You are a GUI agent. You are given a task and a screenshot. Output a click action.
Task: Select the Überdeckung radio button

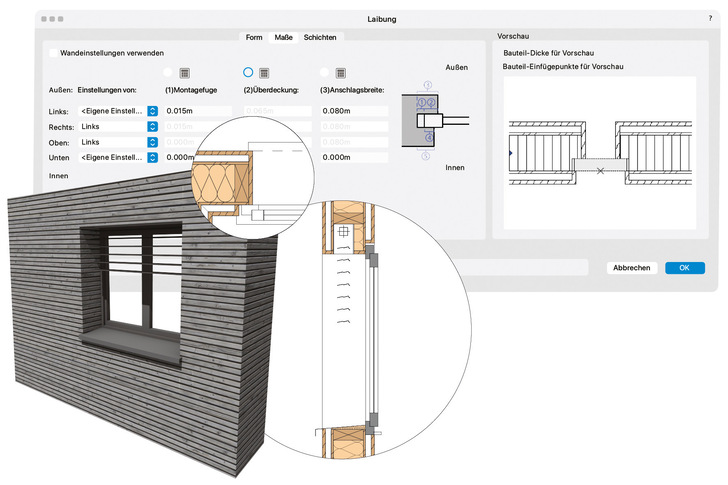[x=248, y=73]
